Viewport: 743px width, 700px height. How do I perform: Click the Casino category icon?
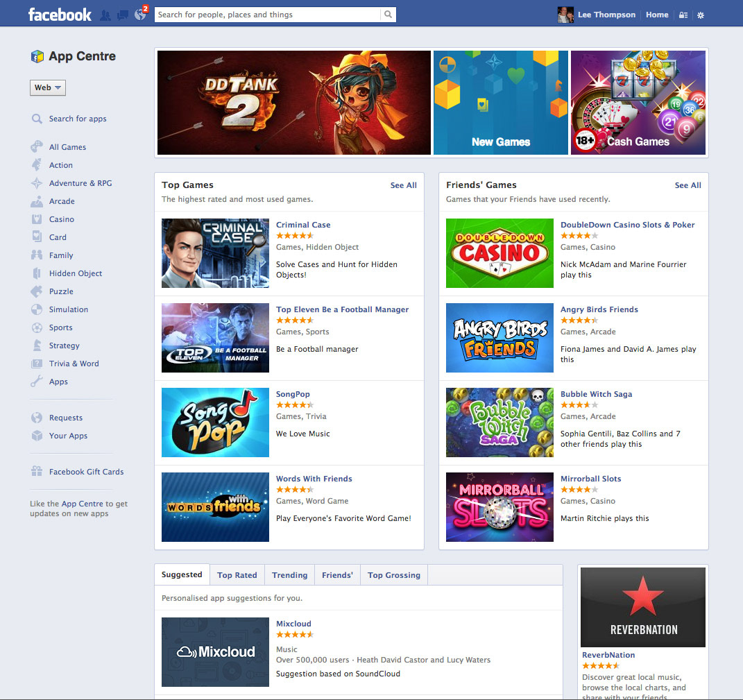37,219
